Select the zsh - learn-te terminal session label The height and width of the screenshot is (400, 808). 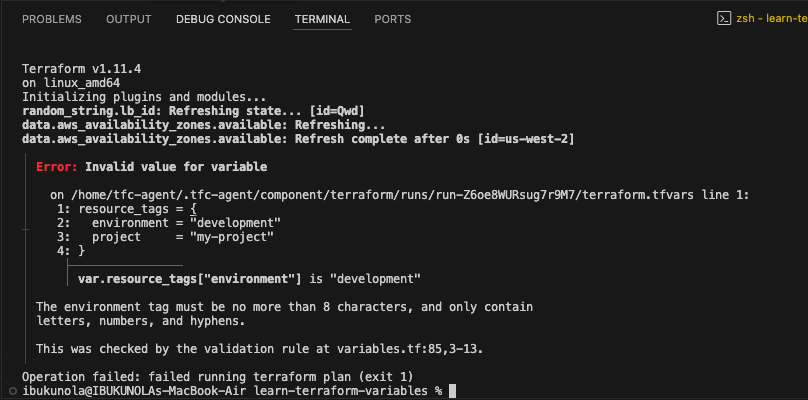(x=771, y=19)
